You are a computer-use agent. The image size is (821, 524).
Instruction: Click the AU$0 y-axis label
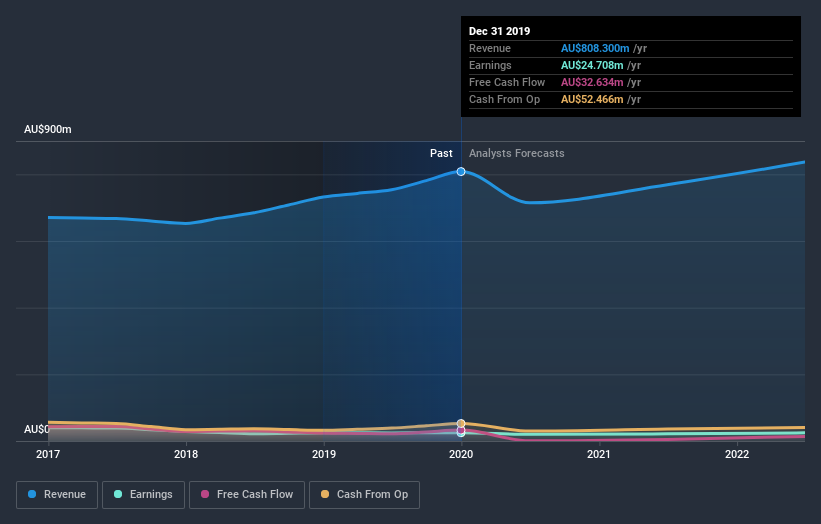pyautogui.click(x=36, y=429)
